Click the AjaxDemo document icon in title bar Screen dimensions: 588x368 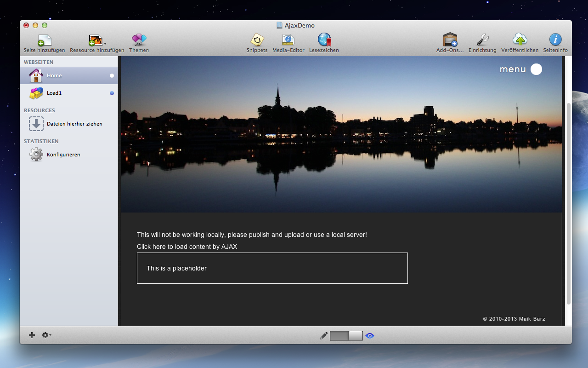pyautogui.click(x=279, y=25)
